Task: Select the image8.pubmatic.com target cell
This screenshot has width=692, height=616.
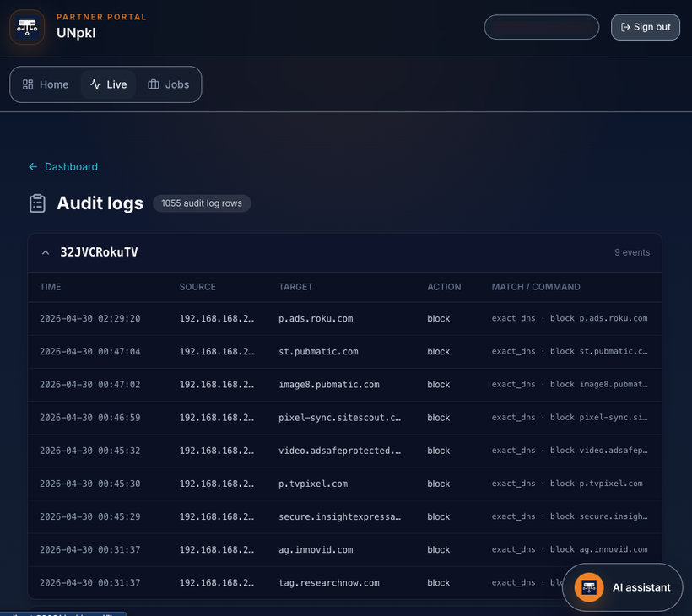Action: (x=329, y=385)
